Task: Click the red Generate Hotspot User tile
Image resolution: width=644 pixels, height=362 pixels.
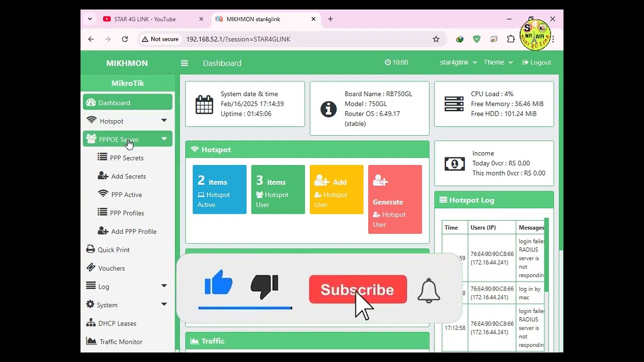Action: (x=395, y=199)
